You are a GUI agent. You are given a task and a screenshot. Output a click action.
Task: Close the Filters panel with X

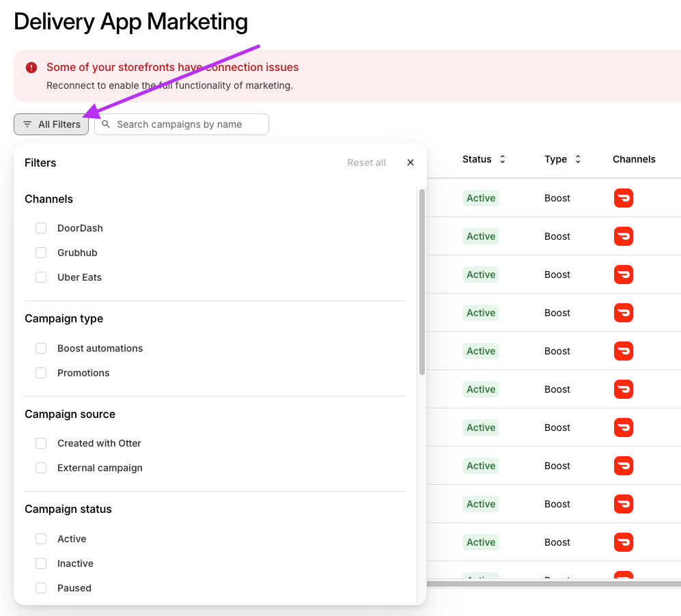click(411, 163)
